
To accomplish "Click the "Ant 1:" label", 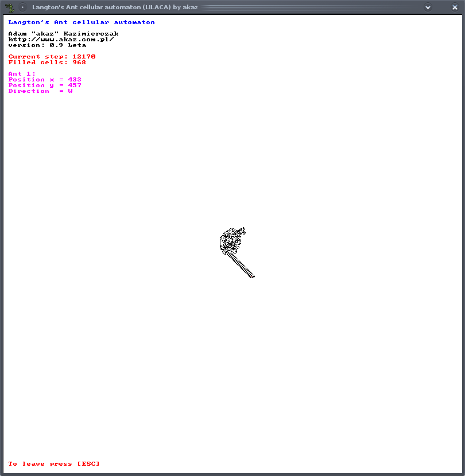I will coord(22,74).
